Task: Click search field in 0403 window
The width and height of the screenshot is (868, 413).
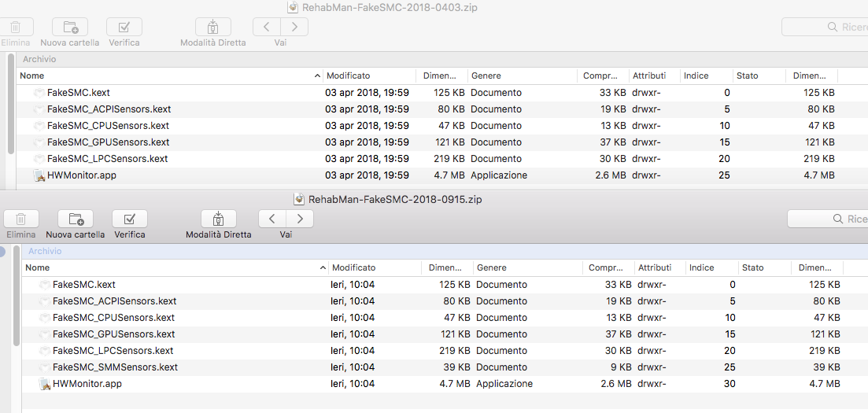Action: [x=825, y=27]
